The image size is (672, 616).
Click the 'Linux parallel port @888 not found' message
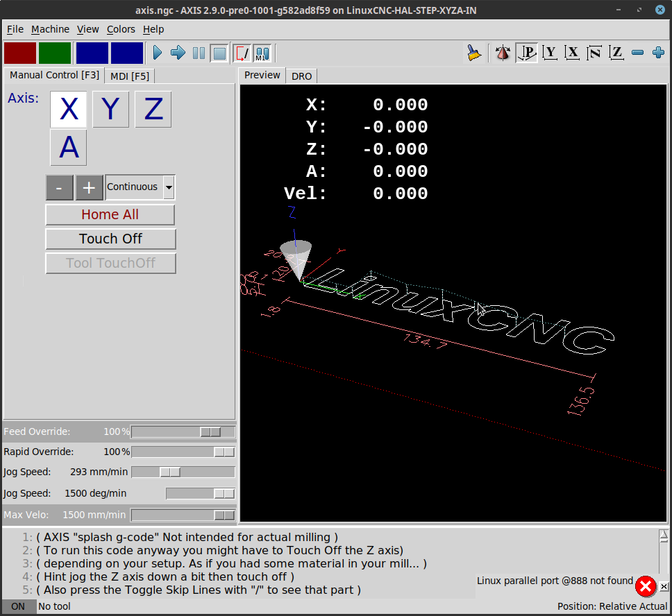click(555, 581)
